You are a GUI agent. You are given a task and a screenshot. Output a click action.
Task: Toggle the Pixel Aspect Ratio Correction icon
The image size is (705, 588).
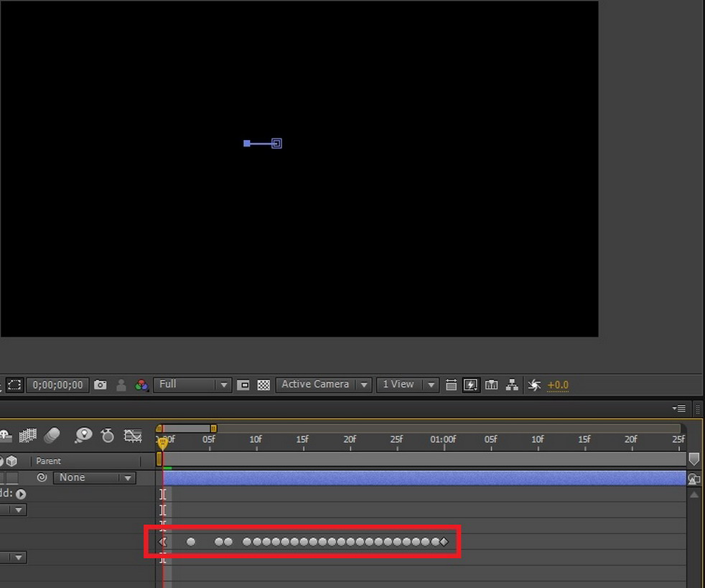pos(451,385)
